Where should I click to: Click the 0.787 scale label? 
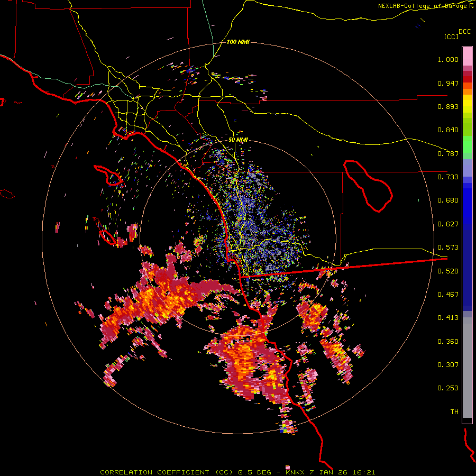tap(448, 153)
